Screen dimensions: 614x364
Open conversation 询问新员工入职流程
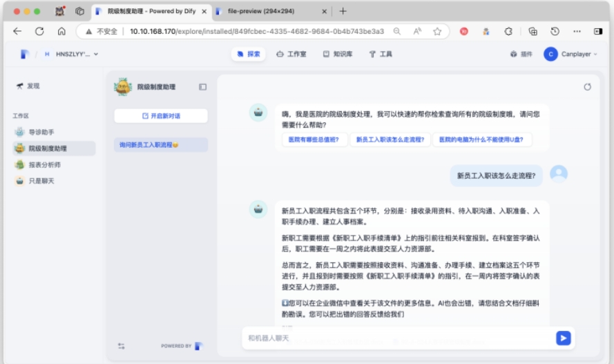click(x=161, y=145)
